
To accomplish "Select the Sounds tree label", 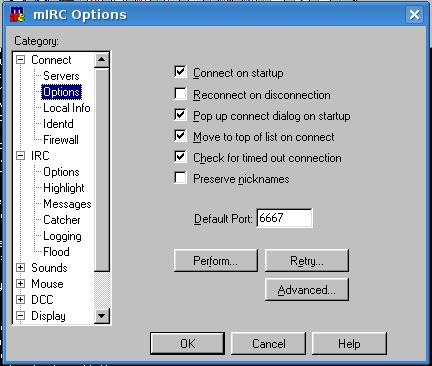I will pos(49,268).
